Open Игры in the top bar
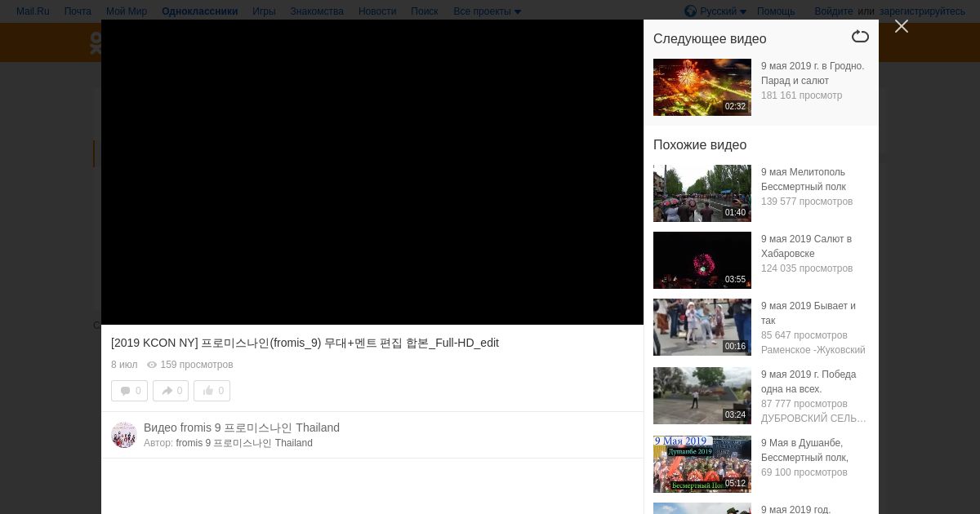Image resolution: width=980 pixels, height=514 pixels. point(264,11)
